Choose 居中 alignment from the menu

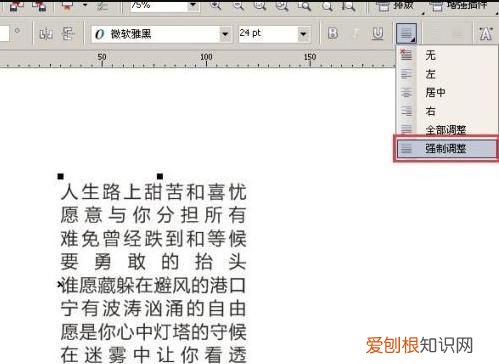[447, 92]
